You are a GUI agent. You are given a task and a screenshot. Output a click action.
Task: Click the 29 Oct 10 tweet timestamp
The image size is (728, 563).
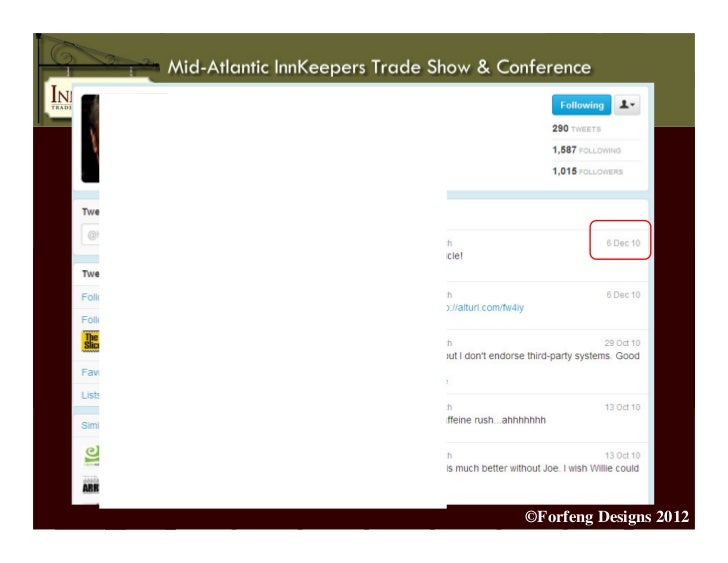coord(622,343)
